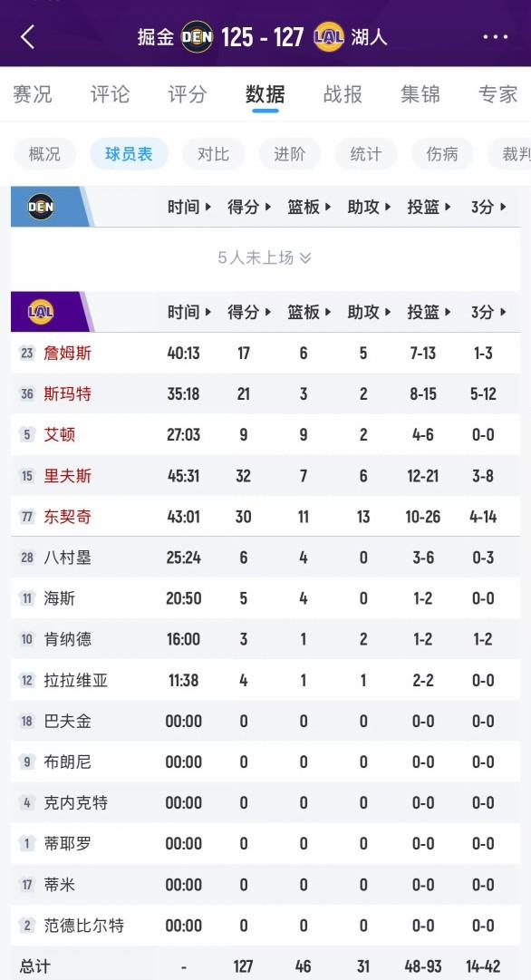Open the 对比 comparison view
The height and width of the screenshot is (980, 531).
pos(211,154)
